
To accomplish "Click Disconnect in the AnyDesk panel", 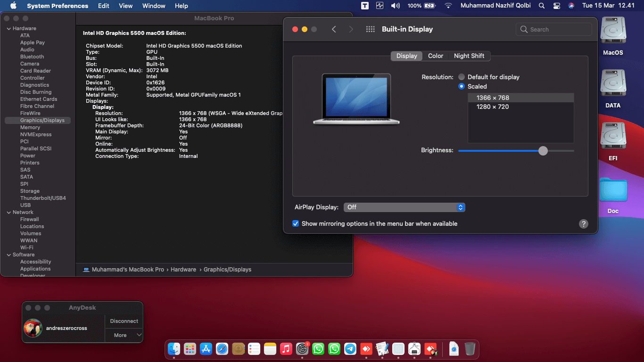I will (124, 321).
